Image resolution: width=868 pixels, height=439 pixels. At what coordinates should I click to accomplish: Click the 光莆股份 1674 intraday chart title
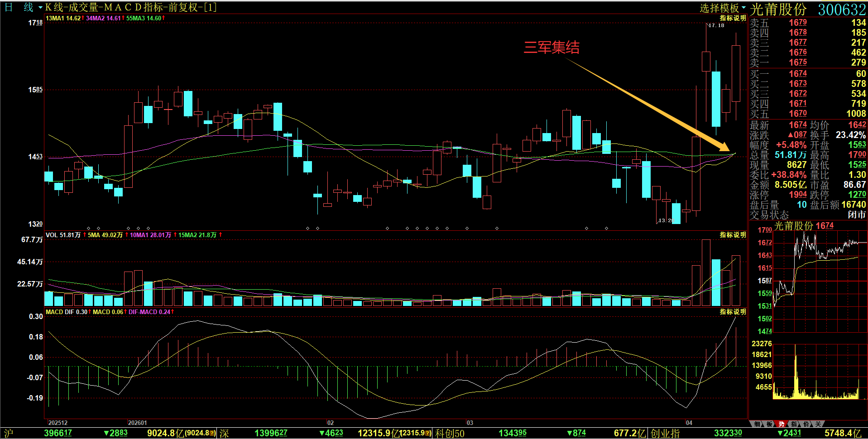point(804,225)
